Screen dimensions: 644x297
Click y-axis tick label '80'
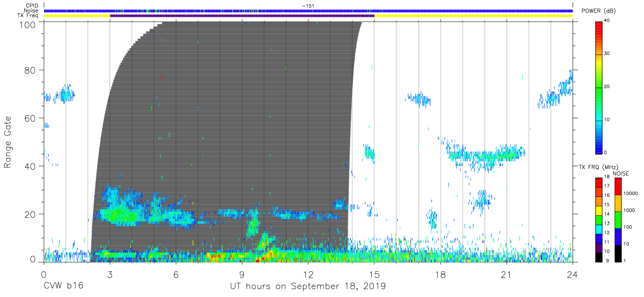point(30,70)
